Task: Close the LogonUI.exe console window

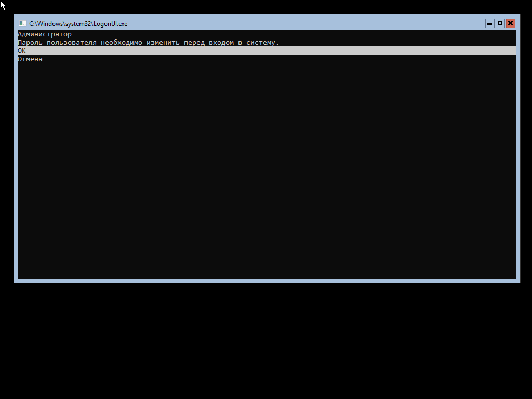Action: click(510, 23)
